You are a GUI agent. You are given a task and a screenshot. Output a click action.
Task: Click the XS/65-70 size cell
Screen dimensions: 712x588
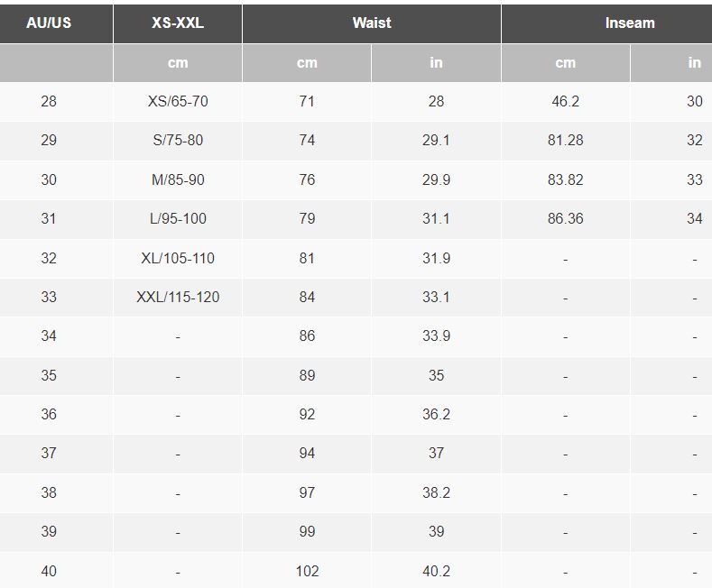(x=178, y=101)
